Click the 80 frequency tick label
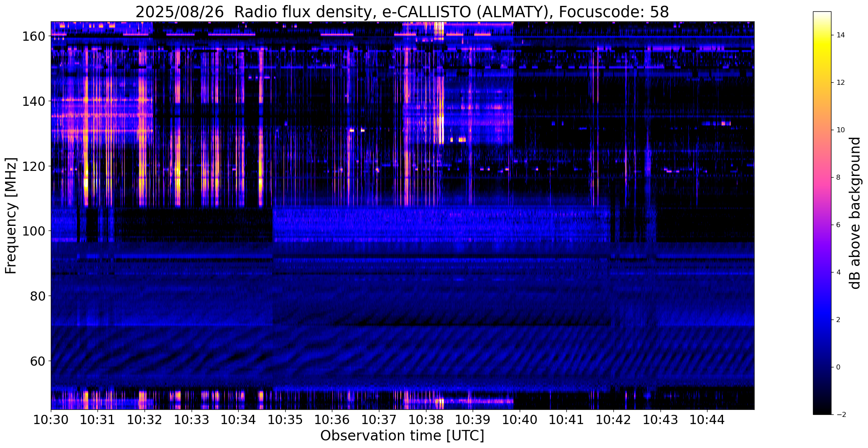Image resolution: width=868 pixels, height=448 pixels. (x=38, y=296)
